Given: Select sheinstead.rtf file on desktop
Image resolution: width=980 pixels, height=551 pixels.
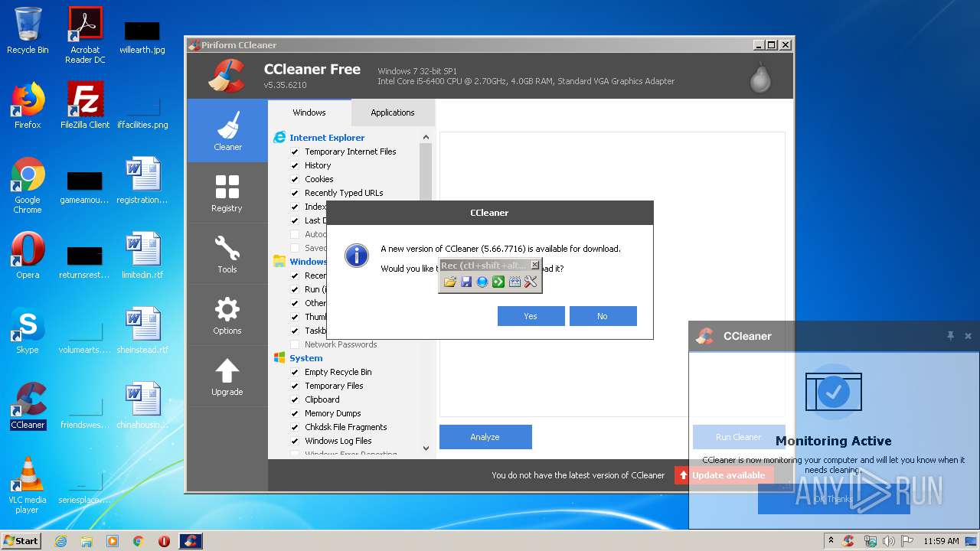Looking at the screenshot, I should click(142, 331).
